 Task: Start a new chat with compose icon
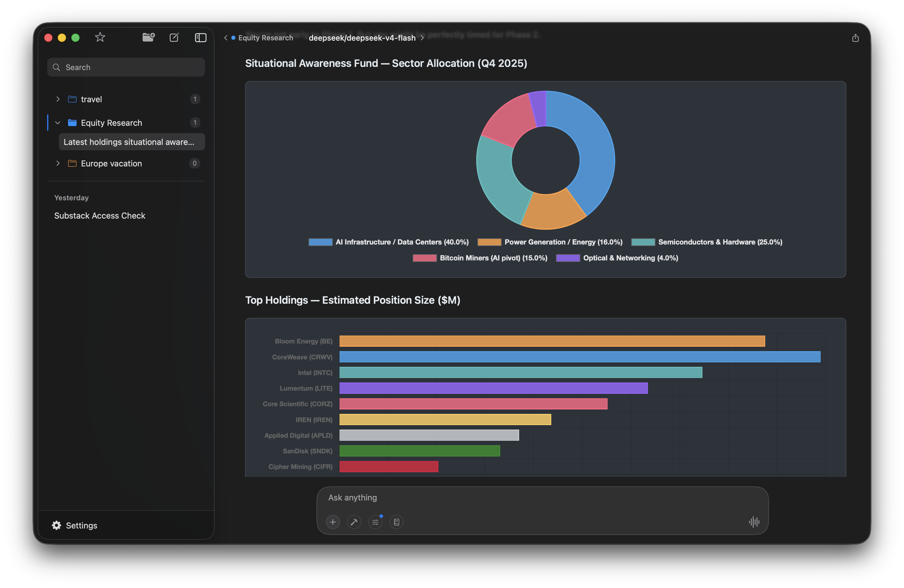(x=174, y=37)
